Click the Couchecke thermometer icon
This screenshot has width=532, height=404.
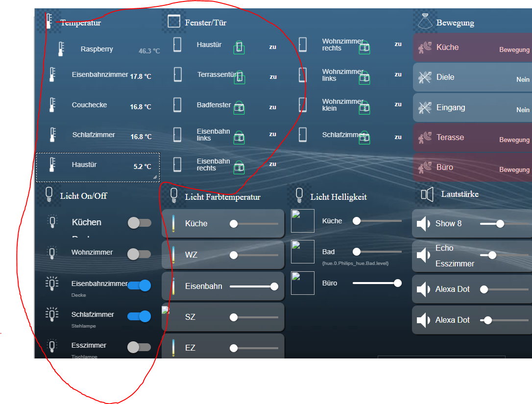click(x=52, y=105)
